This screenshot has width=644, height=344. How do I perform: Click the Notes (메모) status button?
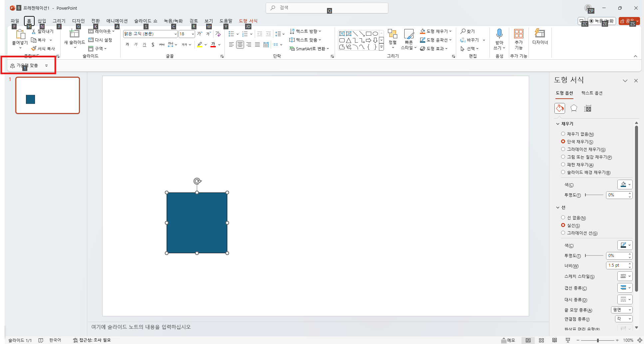pyautogui.click(x=508, y=340)
